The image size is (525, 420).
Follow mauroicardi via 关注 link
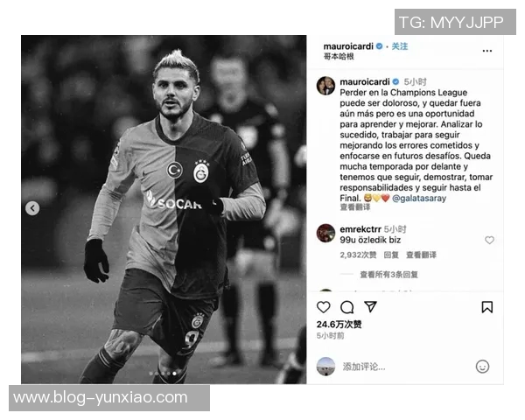coord(400,46)
